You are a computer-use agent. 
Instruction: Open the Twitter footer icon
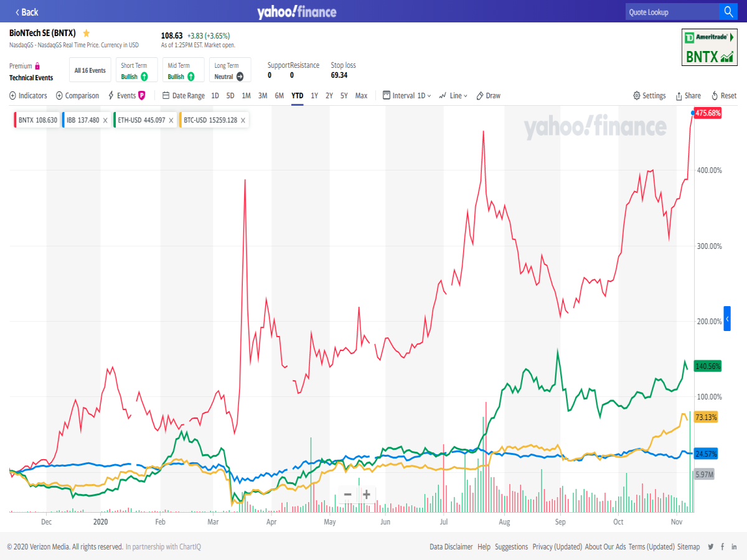[x=711, y=547]
